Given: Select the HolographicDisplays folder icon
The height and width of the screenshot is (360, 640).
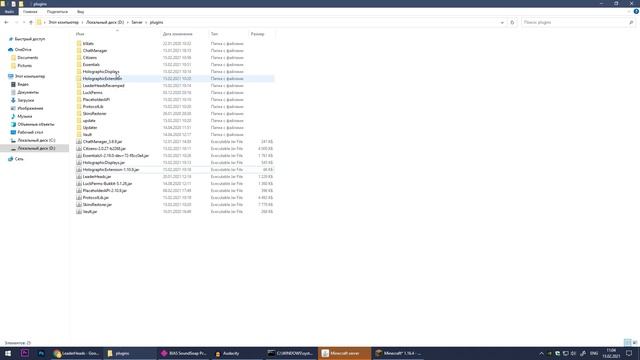Looking at the screenshot, I should click(x=79, y=71).
